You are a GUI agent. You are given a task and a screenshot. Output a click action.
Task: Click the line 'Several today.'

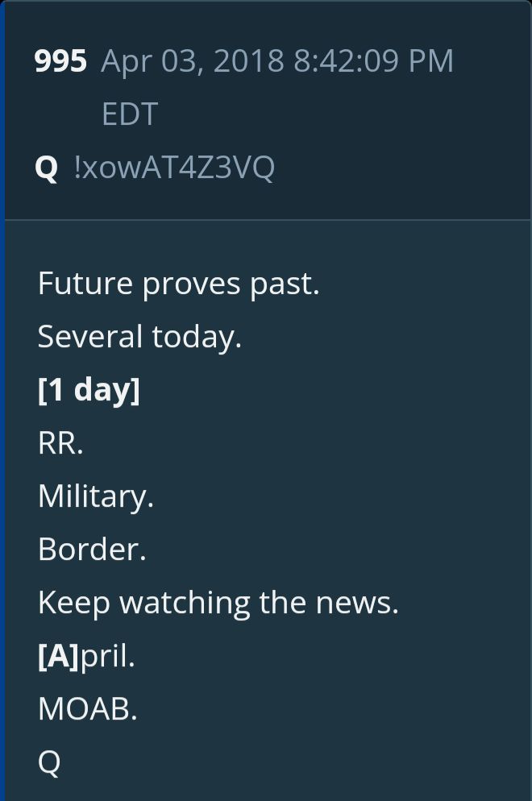coord(139,337)
